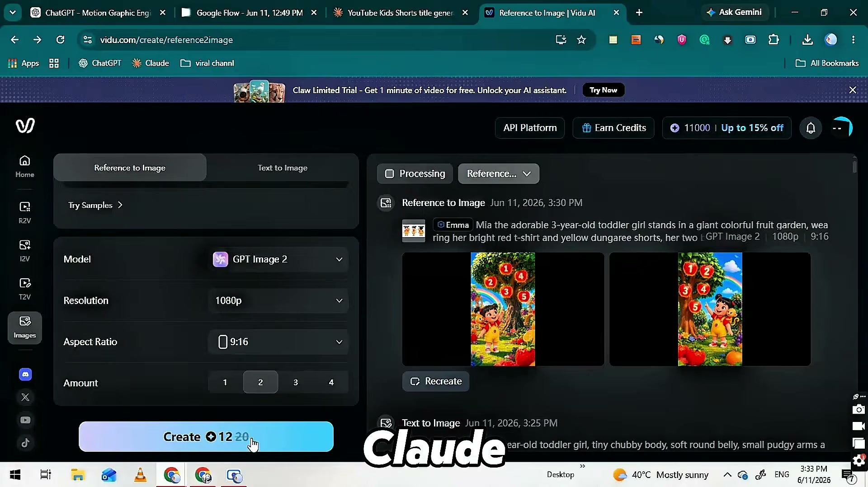The height and width of the screenshot is (487, 868).
Task: Go back to the previous page
Action: [x=14, y=40]
